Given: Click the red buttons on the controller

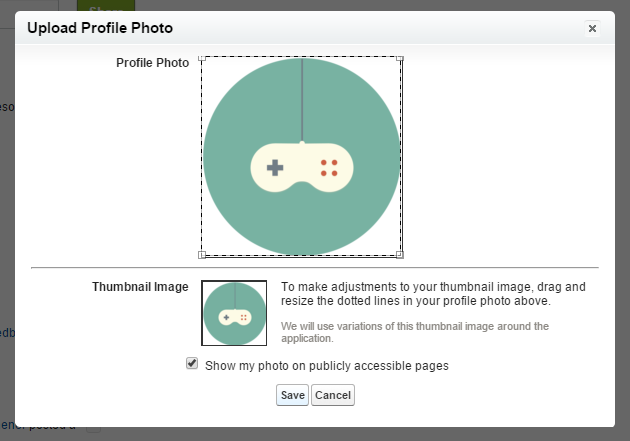Looking at the screenshot, I should click(x=329, y=167).
